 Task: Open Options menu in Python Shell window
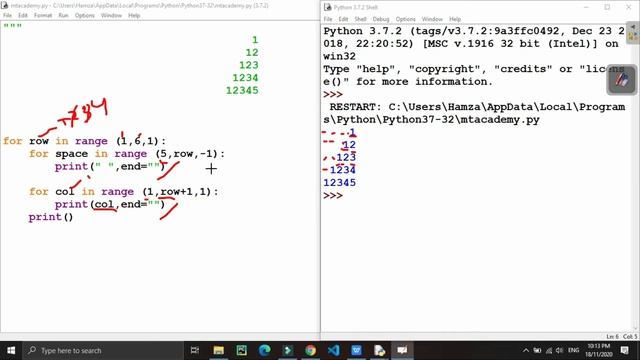pyautogui.click(x=405, y=19)
